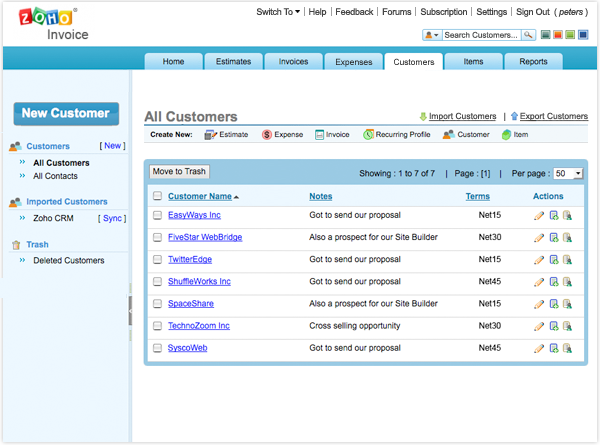This screenshot has width=600, height=445.
Task: Edit TwitterEdge with pencil icon
Action: [x=539, y=260]
